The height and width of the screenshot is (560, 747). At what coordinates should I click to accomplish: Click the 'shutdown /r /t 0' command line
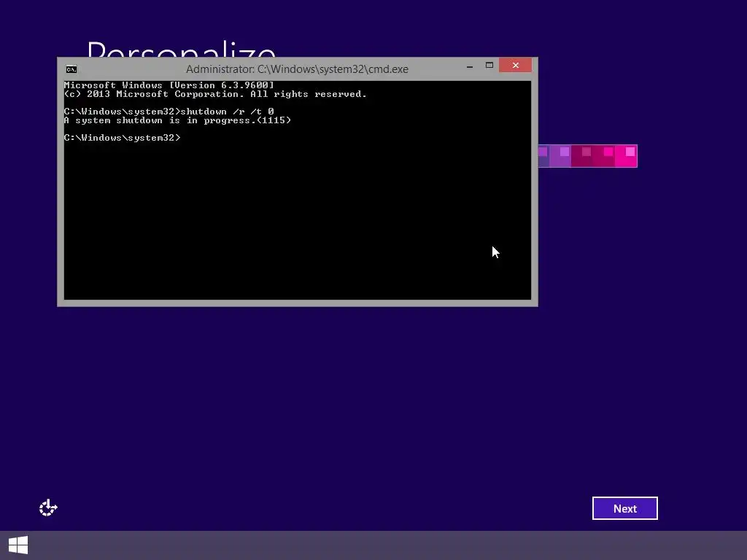click(x=169, y=112)
